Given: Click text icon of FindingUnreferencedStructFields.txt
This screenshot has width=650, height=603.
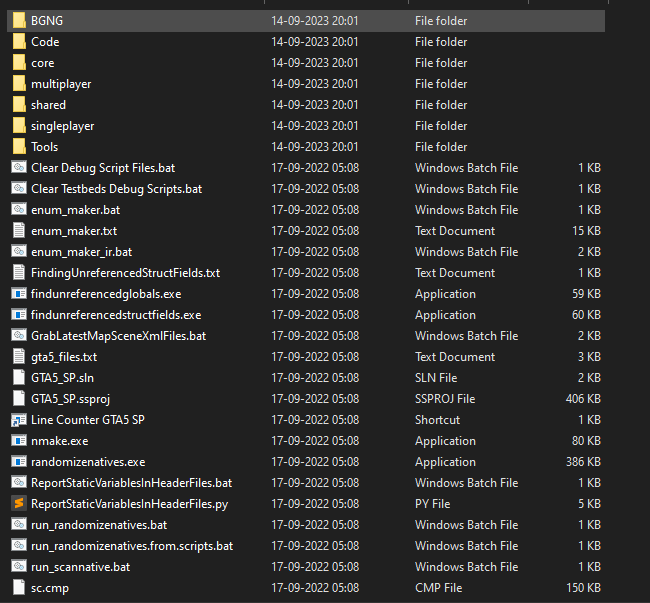Looking at the screenshot, I should [x=19, y=272].
